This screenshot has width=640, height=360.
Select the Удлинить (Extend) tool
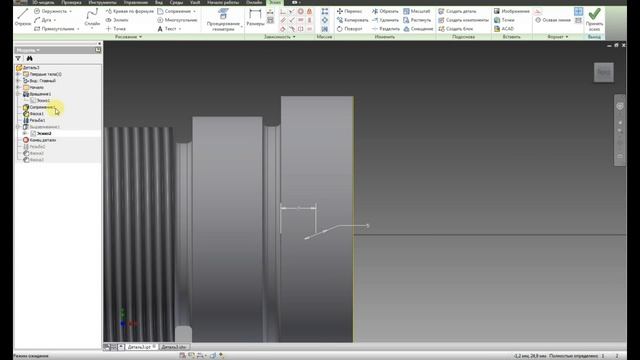click(x=385, y=20)
